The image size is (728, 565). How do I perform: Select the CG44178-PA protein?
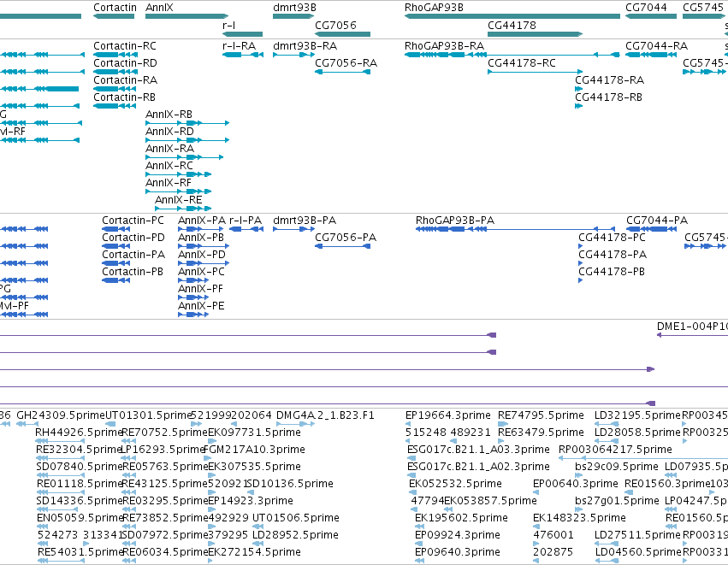pyautogui.click(x=580, y=263)
